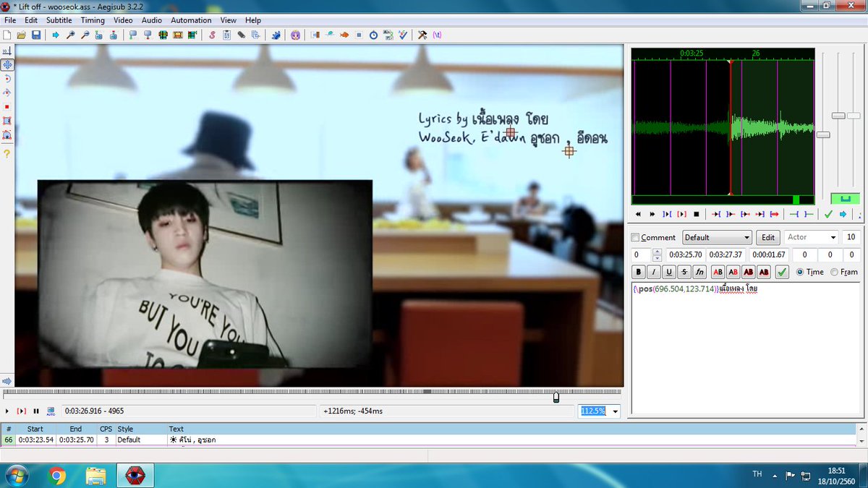Viewport: 868px width, 488px height.
Task: Toggle Italic formatting button
Action: coord(654,273)
